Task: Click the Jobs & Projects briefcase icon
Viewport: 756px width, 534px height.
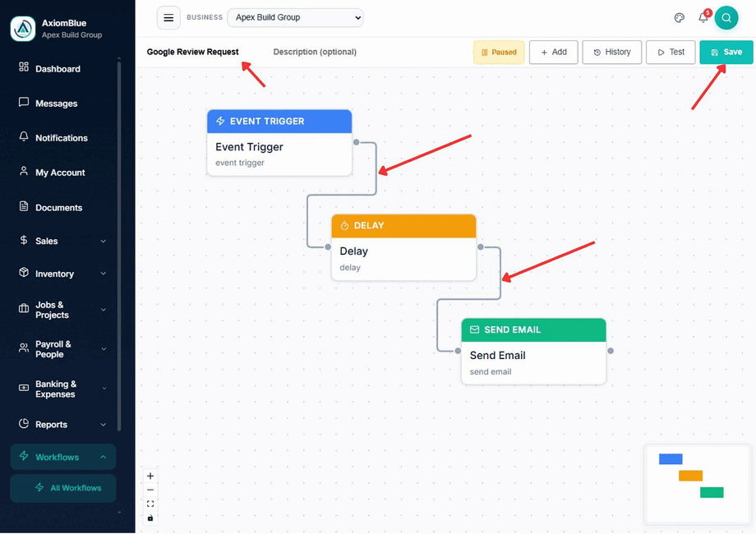Action: [x=24, y=308]
